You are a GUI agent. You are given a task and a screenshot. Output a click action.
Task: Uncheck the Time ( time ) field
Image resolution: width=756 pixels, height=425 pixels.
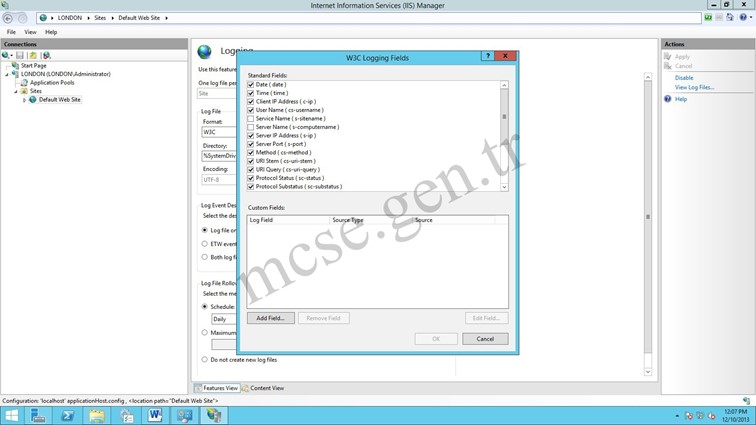[x=251, y=93]
